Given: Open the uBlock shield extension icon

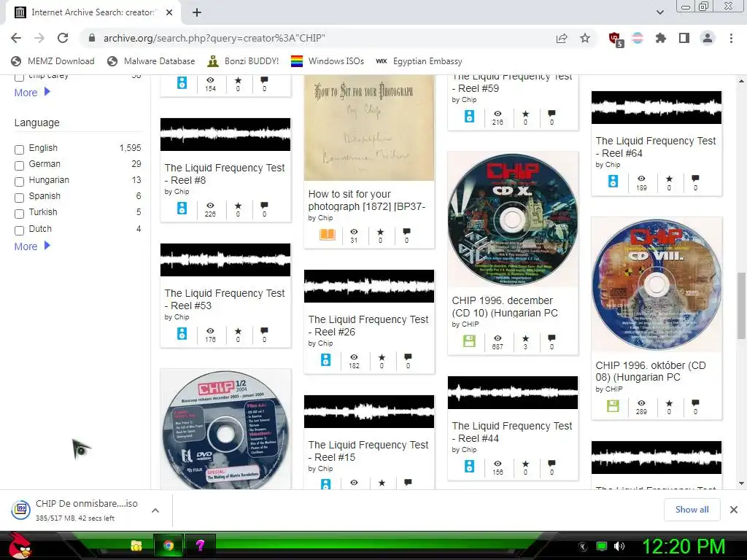Looking at the screenshot, I should pos(615,39).
